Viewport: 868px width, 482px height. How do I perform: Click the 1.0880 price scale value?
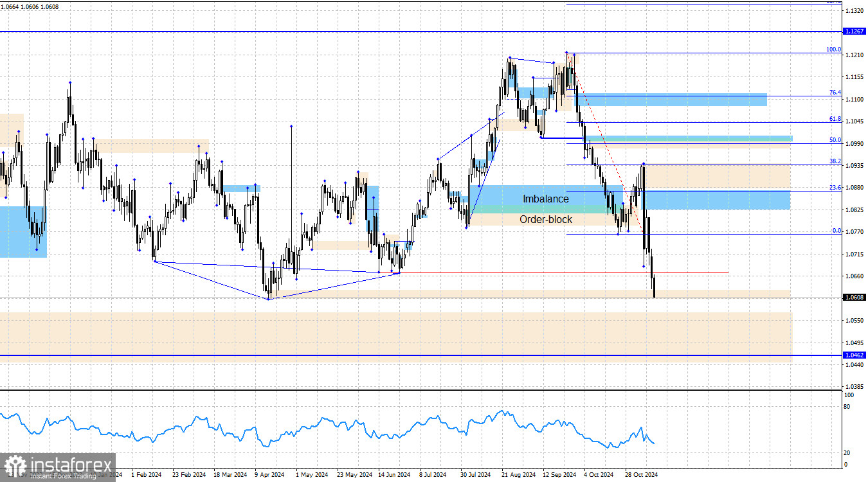point(855,188)
